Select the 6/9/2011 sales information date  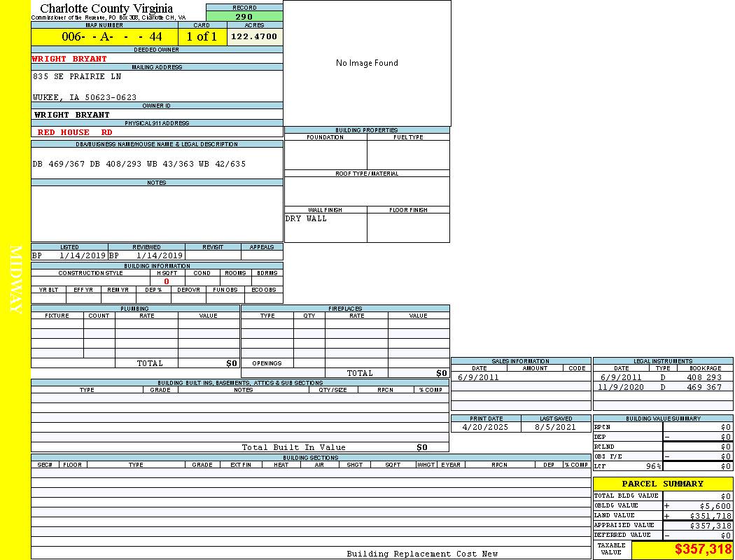pos(479,377)
